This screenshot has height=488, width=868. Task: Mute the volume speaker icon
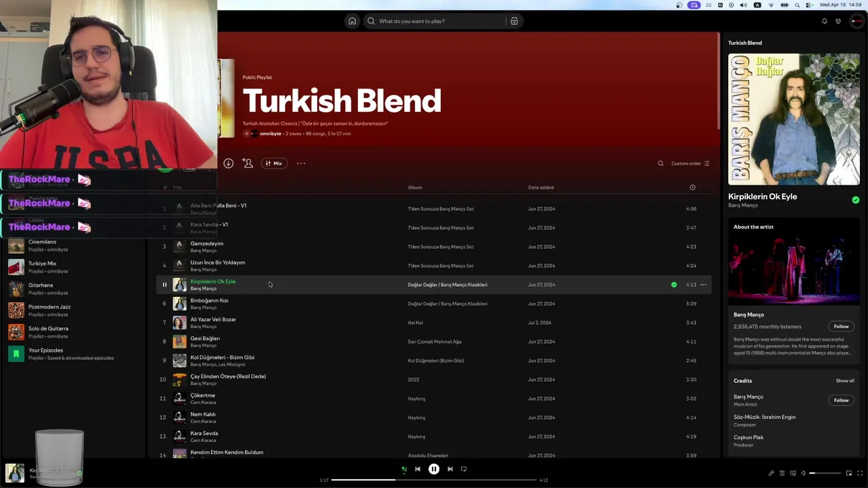[804, 473]
